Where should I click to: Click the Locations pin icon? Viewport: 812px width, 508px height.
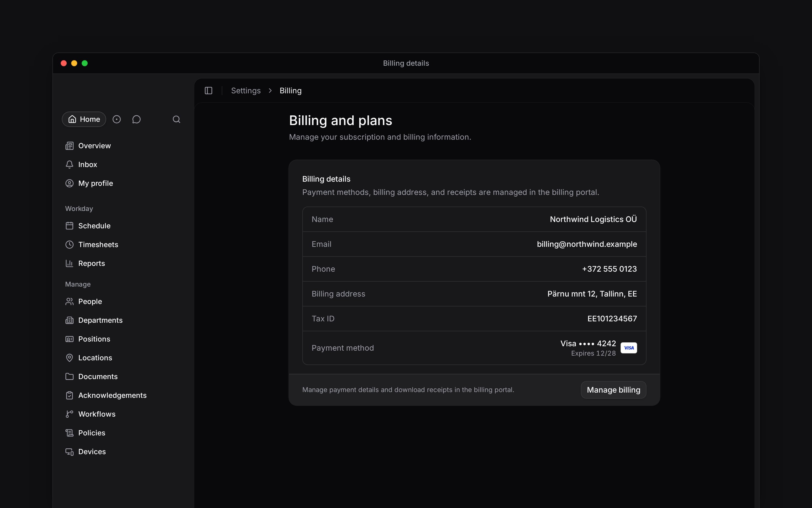click(70, 358)
